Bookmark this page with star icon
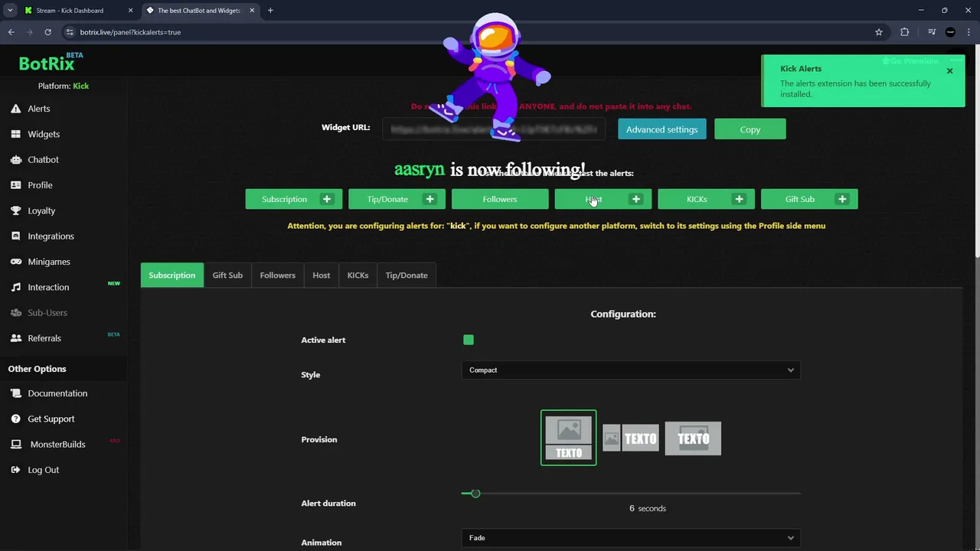This screenshot has width=980, height=551. click(x=879, y=32)
